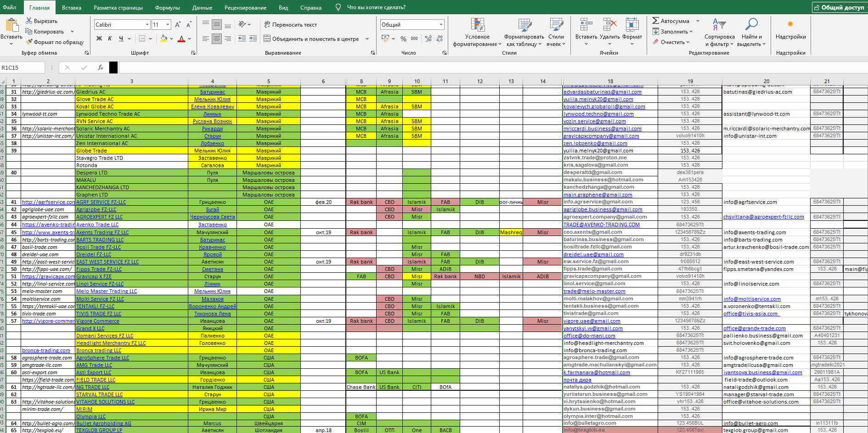Click the insert function fx icon
The width and height of the screenshot is (868, 433).
[101, 67]
